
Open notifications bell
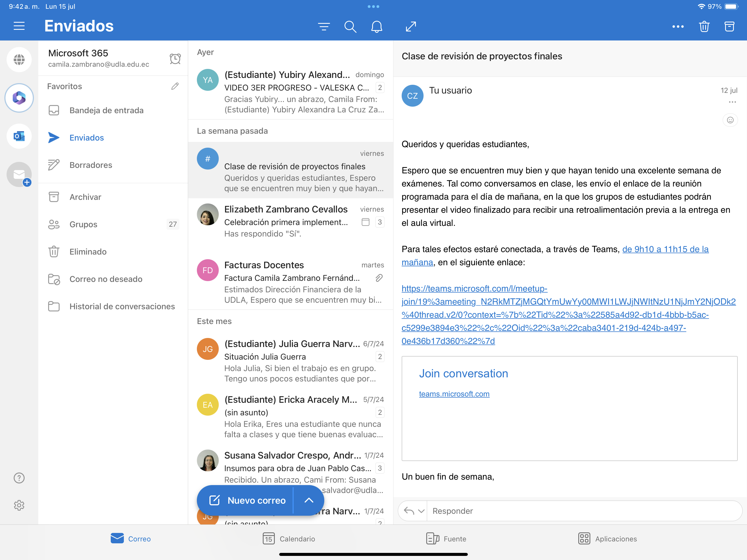click(x=377, y=26)
